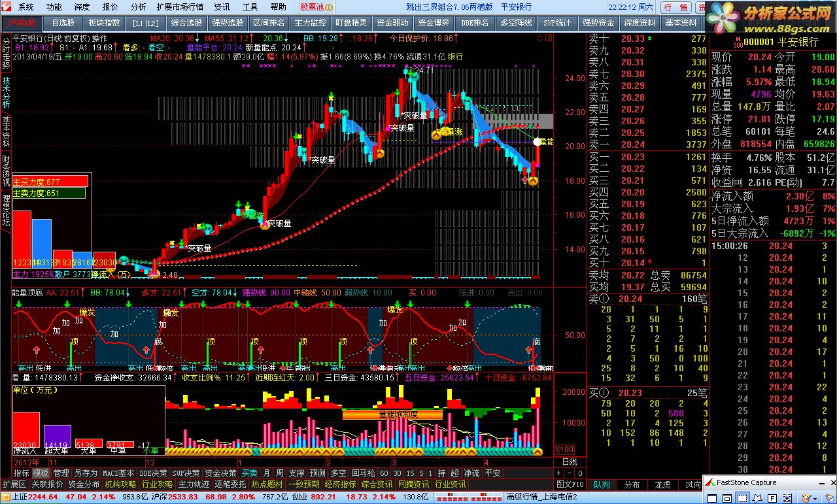Open the 日线 period selector

coord(570,462)
